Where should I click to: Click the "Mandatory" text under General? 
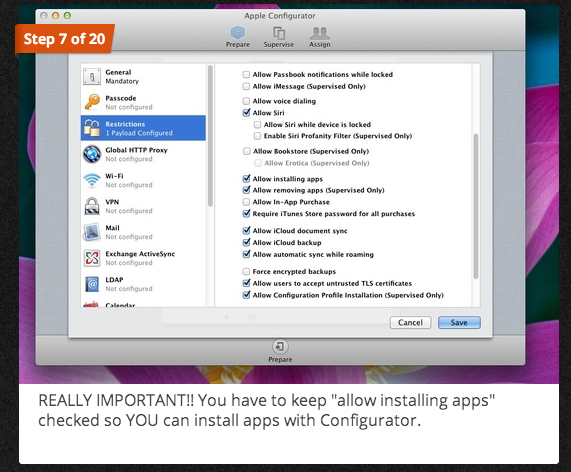point(122,81)
